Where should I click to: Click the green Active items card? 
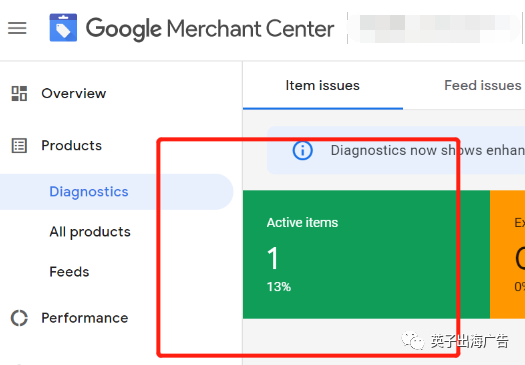[366, 254]
